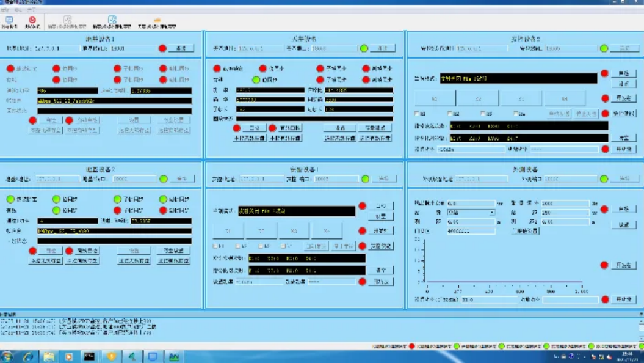Open the third menu in the menu bar
This screenshot has height=363, width=644.
point(32,10)
